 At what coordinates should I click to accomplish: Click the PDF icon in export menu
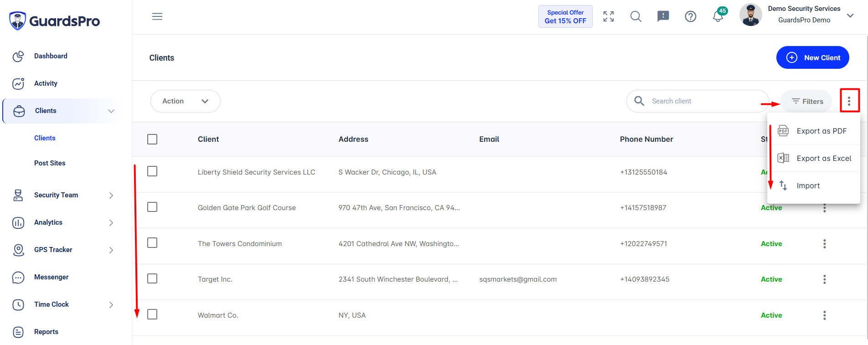coord(783,131)
